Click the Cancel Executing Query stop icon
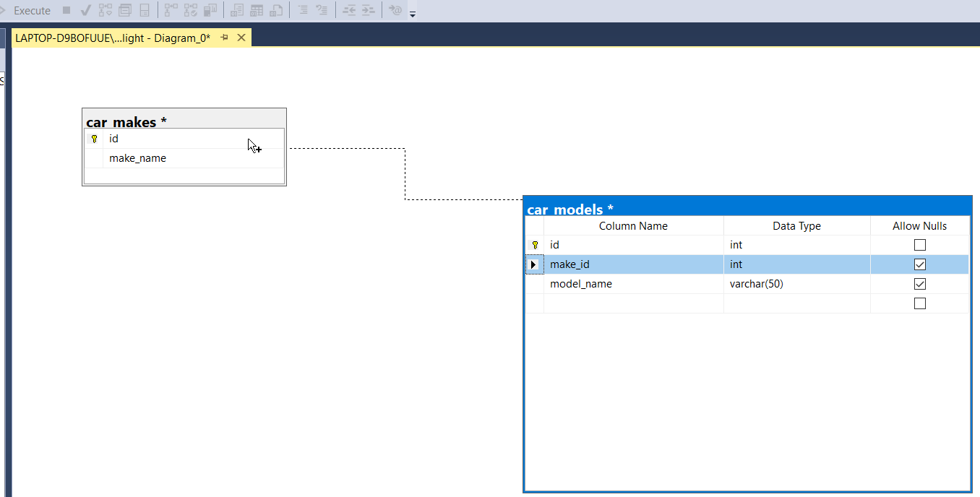 pos(66,11)
